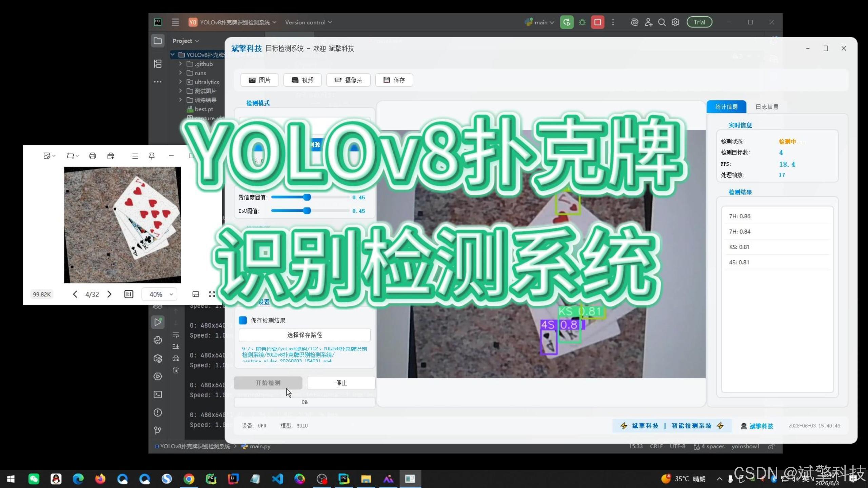Open Python Console tool window icon
Screen dimensions: 868x488
tap(158, 340)
